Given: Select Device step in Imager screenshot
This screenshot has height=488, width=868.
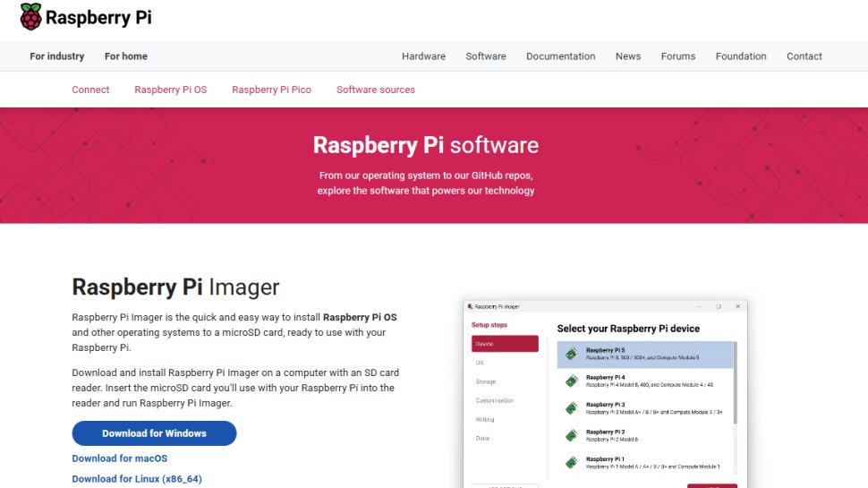Looking at the screenshot, I should pos(505,344).
